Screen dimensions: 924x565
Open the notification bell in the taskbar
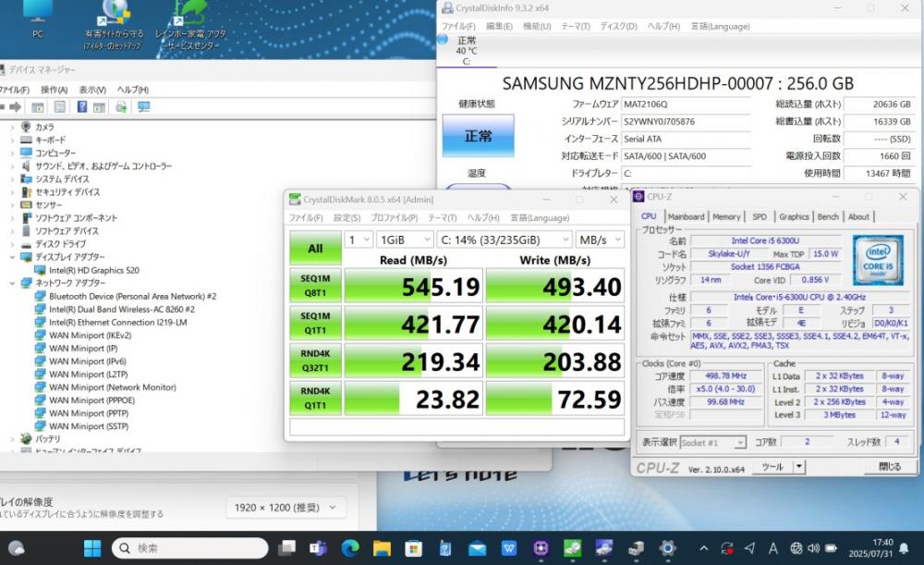click(x=904, y=548)
